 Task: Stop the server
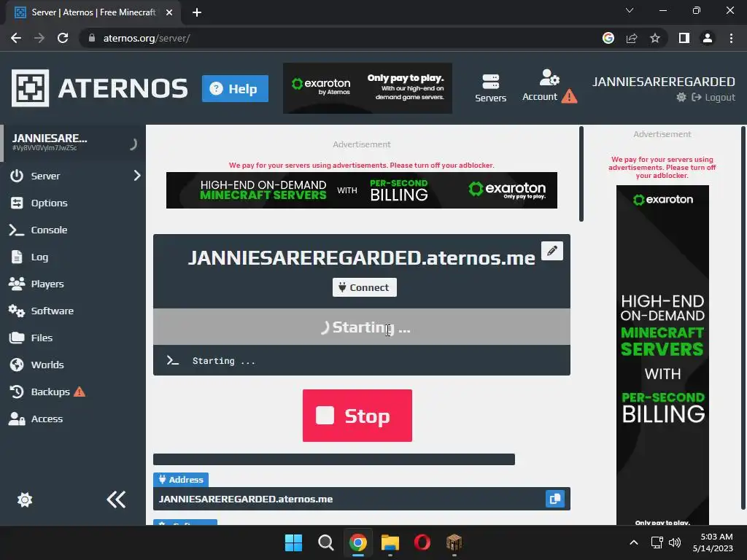[357, 416]
